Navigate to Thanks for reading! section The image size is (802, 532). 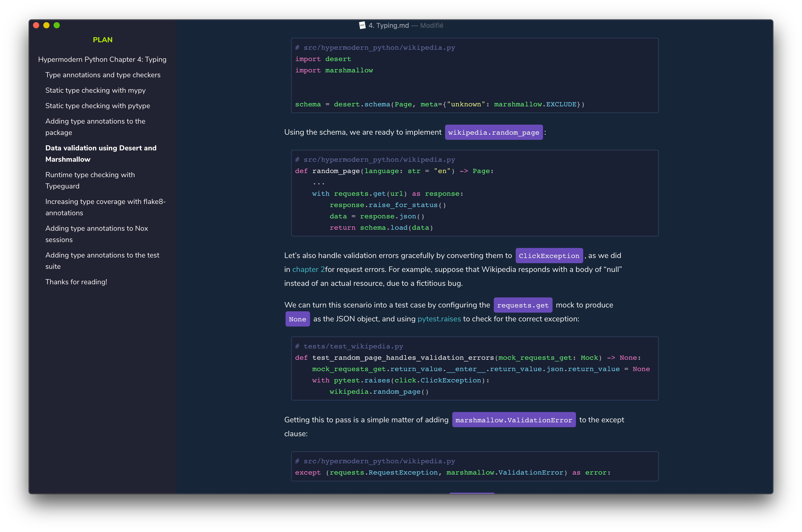click(76, 282)
